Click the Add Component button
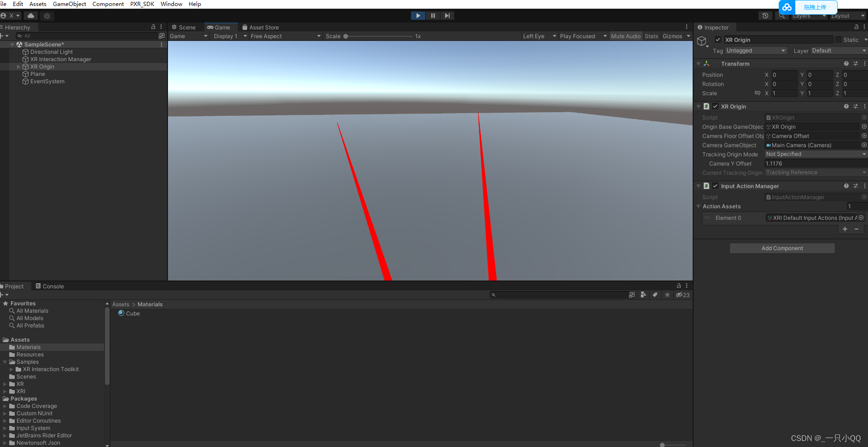This screenshot has width=868, height=447. [x=782, y=248]
